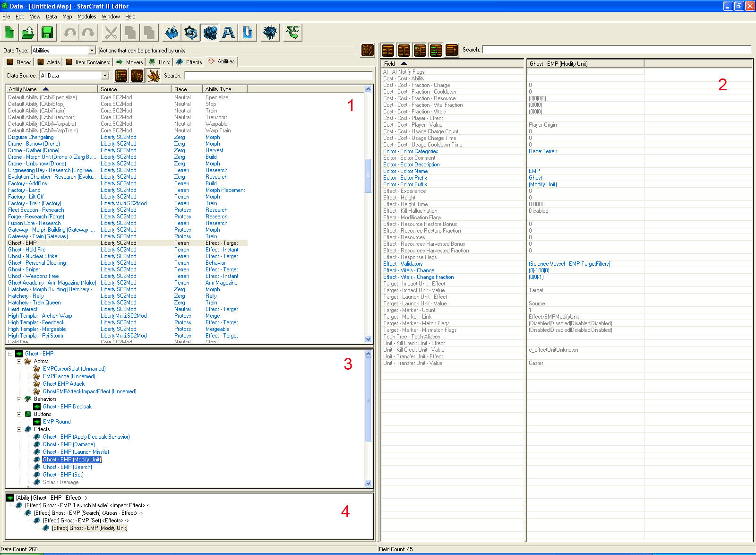Click the fields Search input box

616,50
